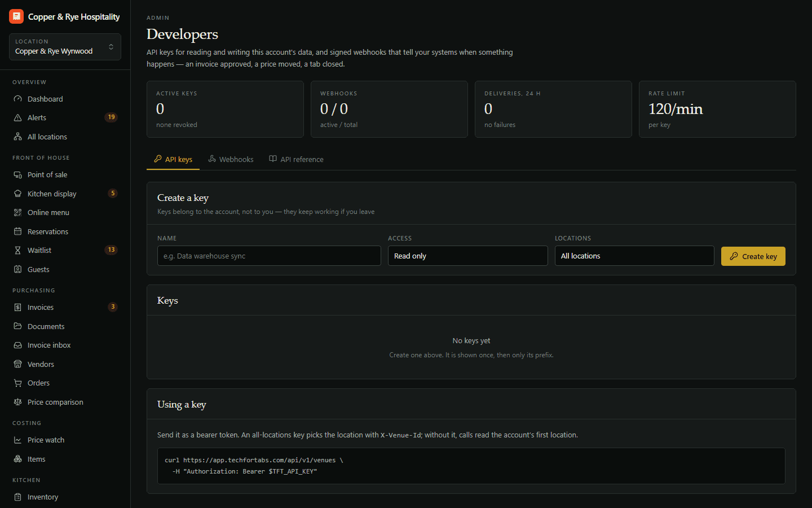Click the Invoice inbox tray icon
This screenshot has height=508, width=812.
(x=17, y=345)
